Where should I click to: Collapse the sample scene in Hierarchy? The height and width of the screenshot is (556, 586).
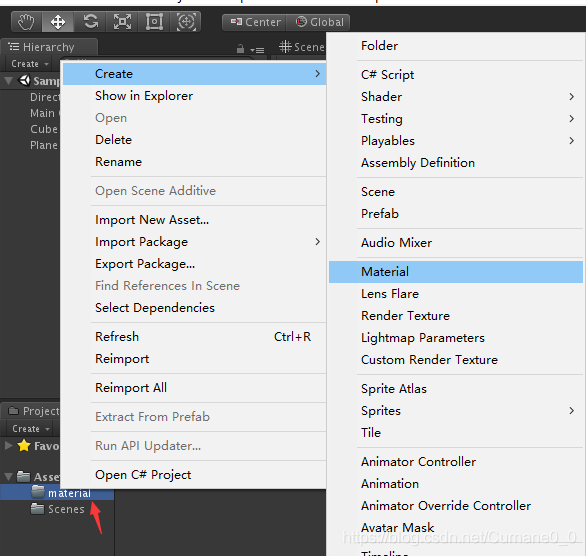coord(9,81)
